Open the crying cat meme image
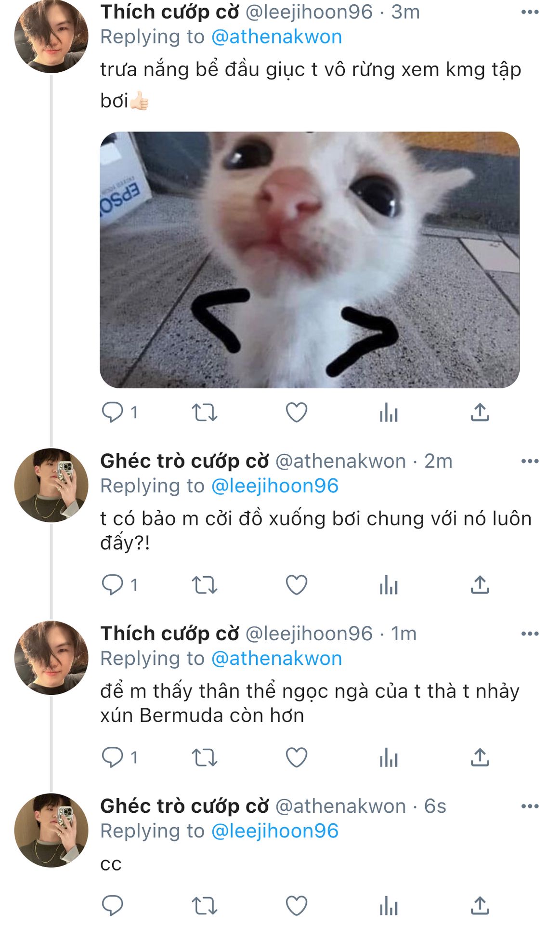 (309, 260)
